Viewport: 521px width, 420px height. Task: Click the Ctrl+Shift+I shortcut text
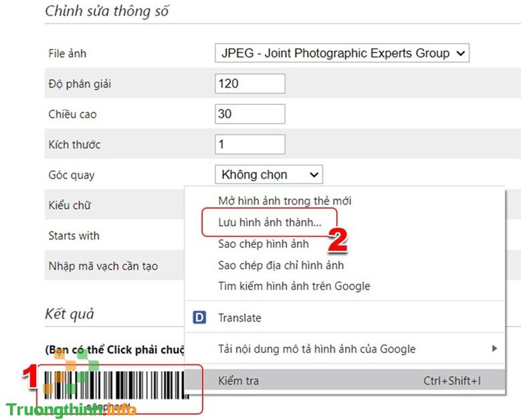(452, 381)
